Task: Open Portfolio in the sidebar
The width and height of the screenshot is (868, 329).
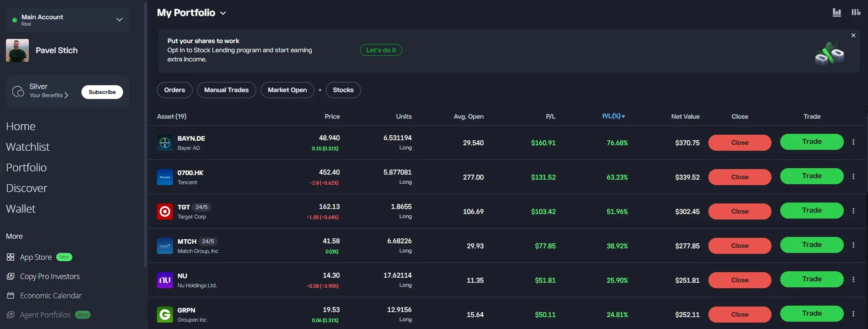Action: (26, 168)
